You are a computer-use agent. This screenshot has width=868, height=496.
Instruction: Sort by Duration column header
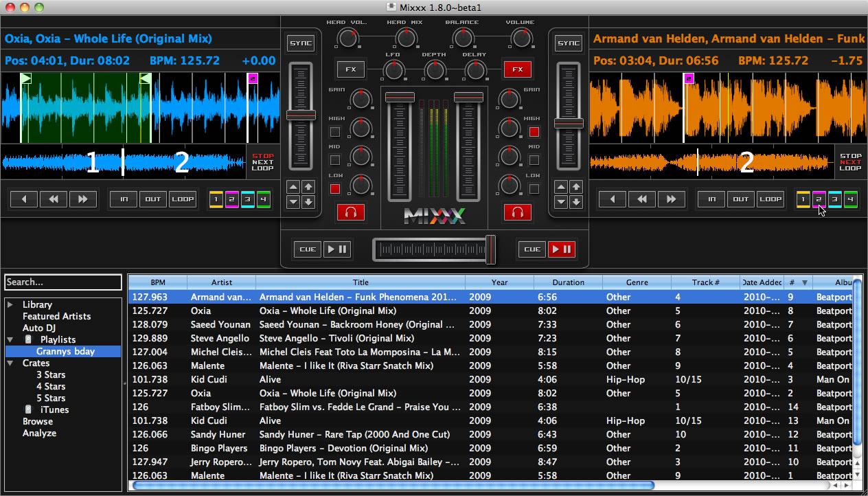click(x=569, y=282)
